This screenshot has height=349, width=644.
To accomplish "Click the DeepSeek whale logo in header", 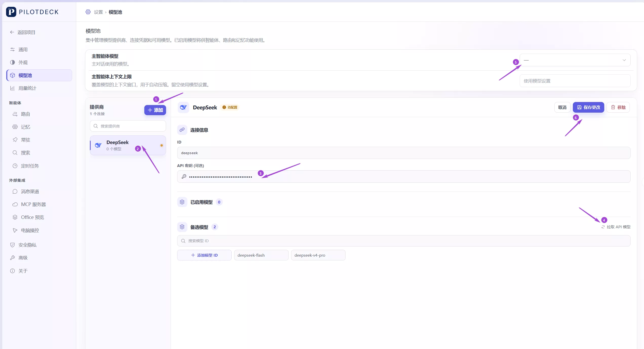I will click(183, 107).
